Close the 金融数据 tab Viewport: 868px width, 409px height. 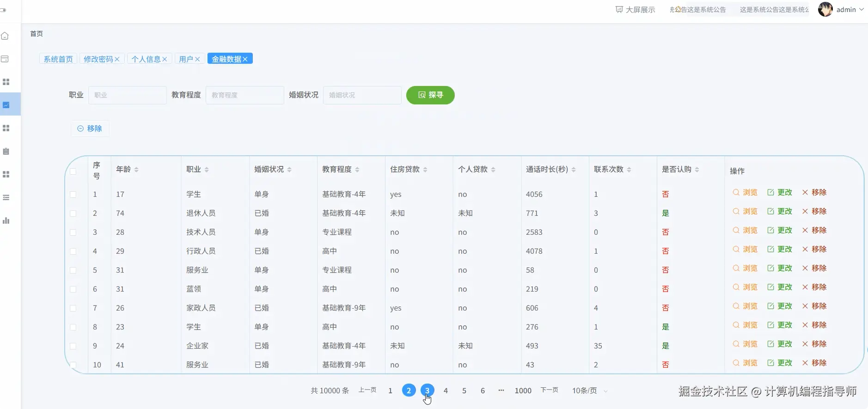245,59
